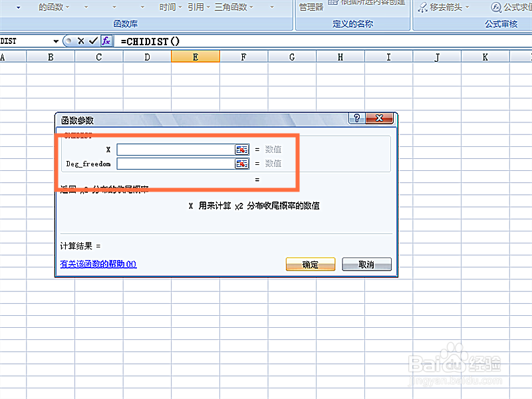Image resolution: width=532 pixels, height=399 pixels.
Task: Select column G header
Action: (x=292, y=57)
